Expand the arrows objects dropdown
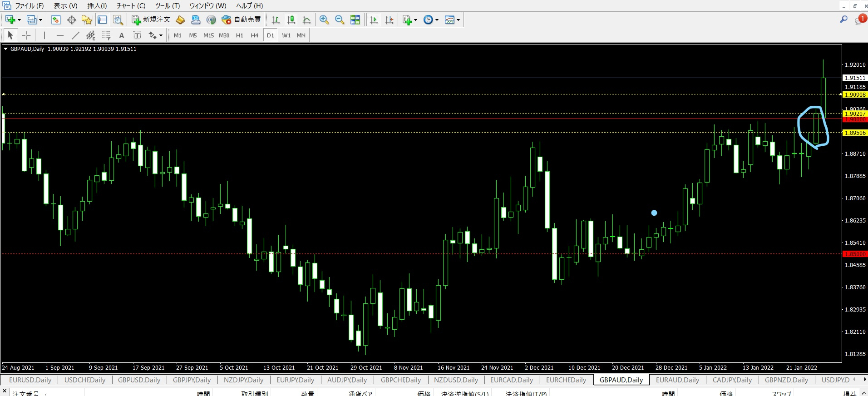 pos(161,35)
